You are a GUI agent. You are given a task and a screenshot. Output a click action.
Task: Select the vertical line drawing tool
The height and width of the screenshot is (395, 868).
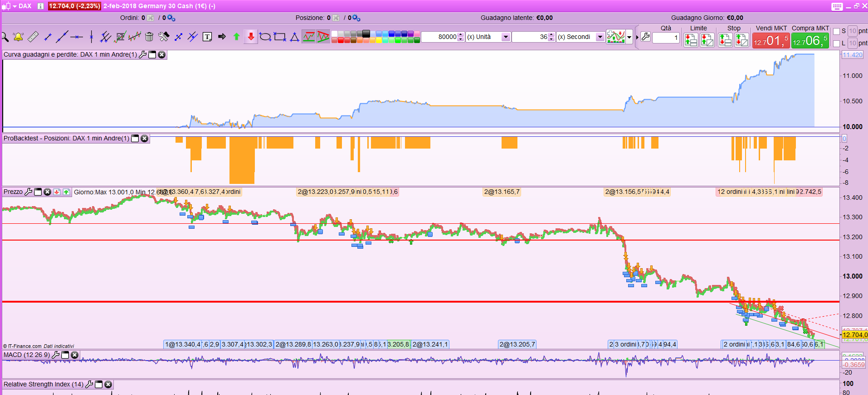pos(91,37)
